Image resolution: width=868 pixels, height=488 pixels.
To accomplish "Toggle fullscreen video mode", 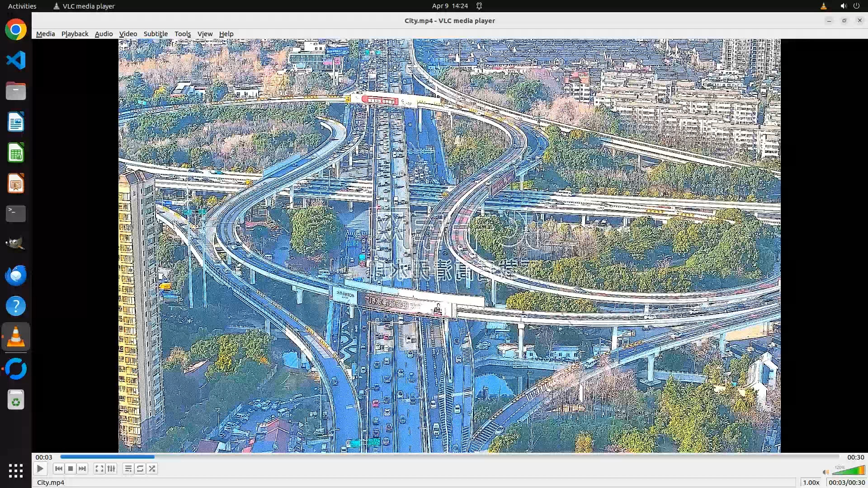I will (99, 469).
